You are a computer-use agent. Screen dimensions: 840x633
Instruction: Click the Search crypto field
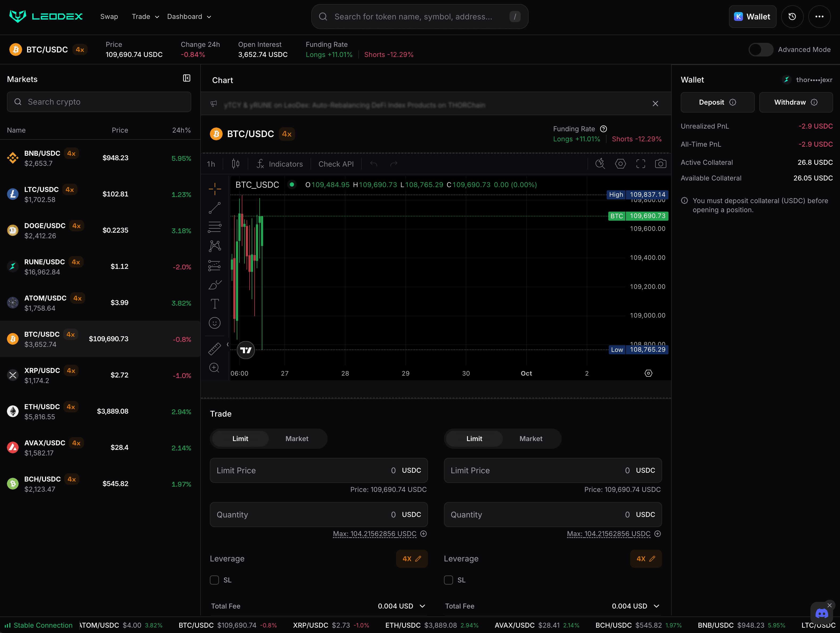point(99,102)
